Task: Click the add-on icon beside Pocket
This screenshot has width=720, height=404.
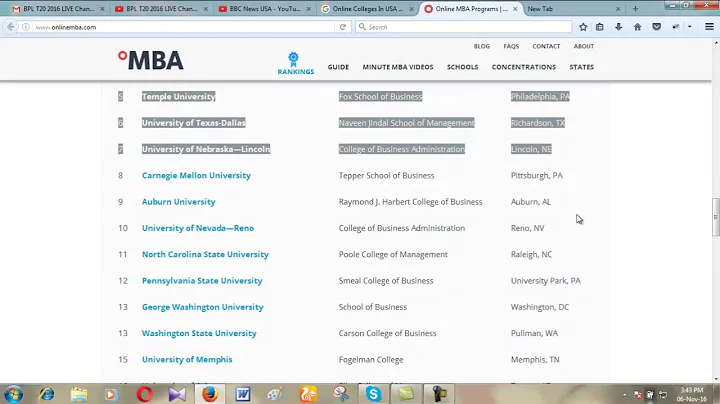Action: [675, 27]
